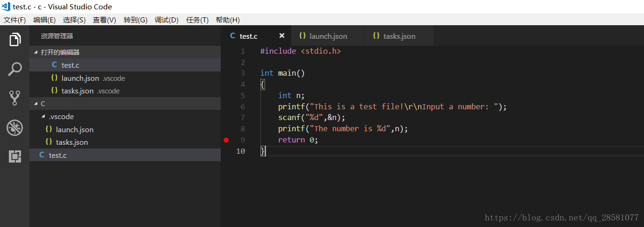Screen dimensions: 644x227
Task: Open the 文件(F) menu
Action: click(14, 20)
